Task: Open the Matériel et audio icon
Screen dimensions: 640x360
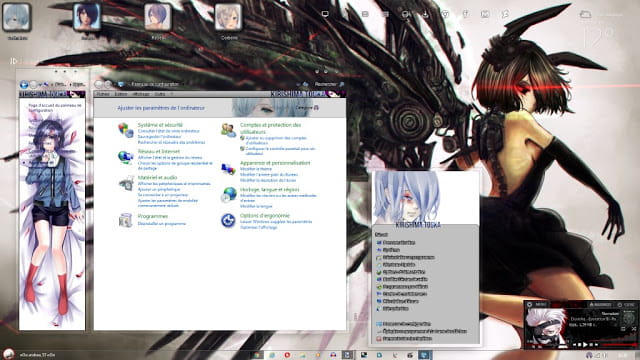Action: click(x=126, y=183)
